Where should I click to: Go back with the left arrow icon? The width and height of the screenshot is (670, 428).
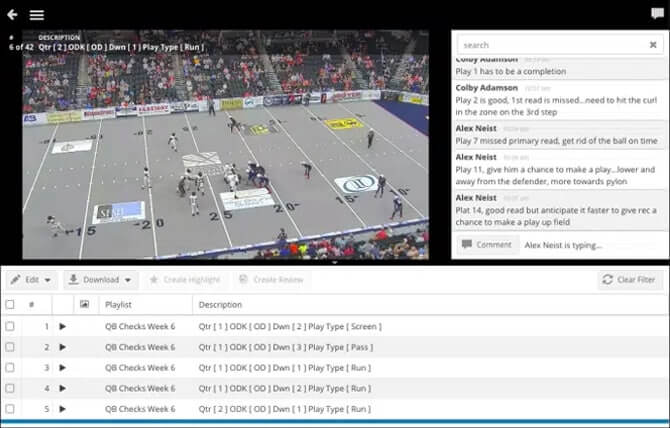point(12,15)
